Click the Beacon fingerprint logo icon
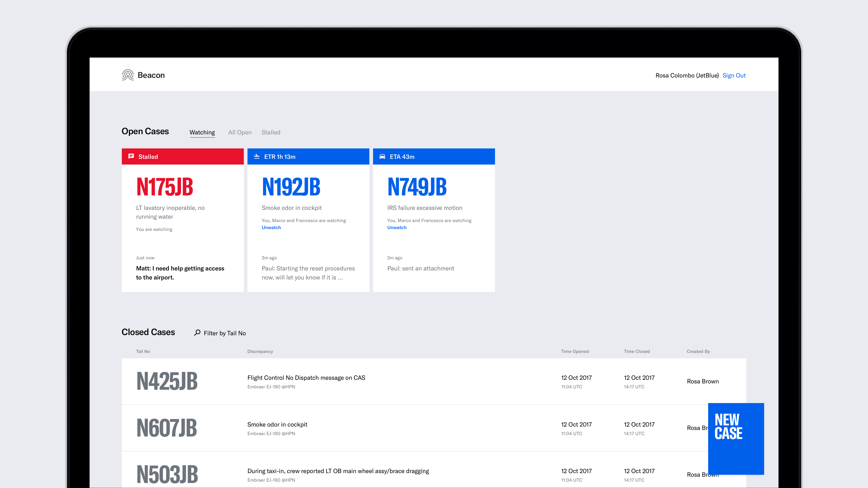The height and width of the screenshot is (488, 868). click(128, 75)
